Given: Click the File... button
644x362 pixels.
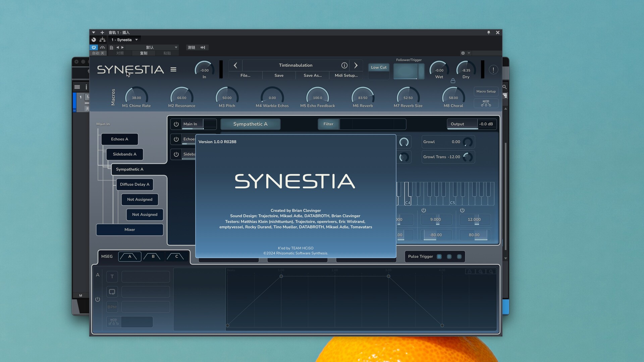Looking at the screenshot, I should pyautogui.click(x=246, y=75).
